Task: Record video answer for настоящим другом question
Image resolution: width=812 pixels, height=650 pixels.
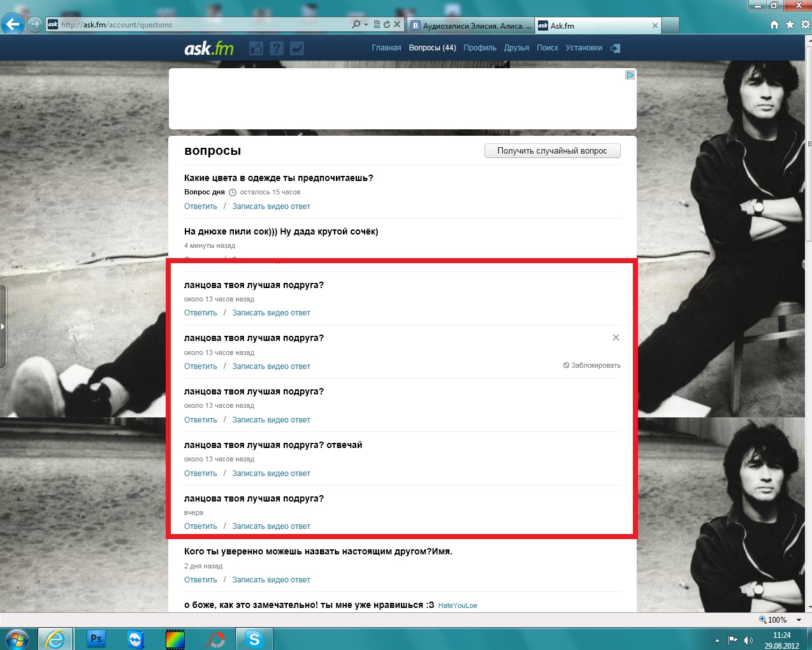Action: 271,580
